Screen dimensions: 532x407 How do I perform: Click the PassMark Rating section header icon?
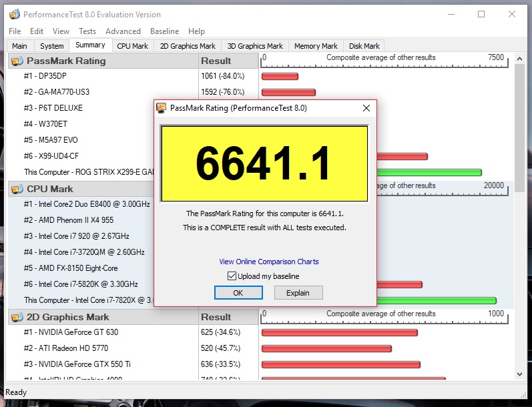17,61
